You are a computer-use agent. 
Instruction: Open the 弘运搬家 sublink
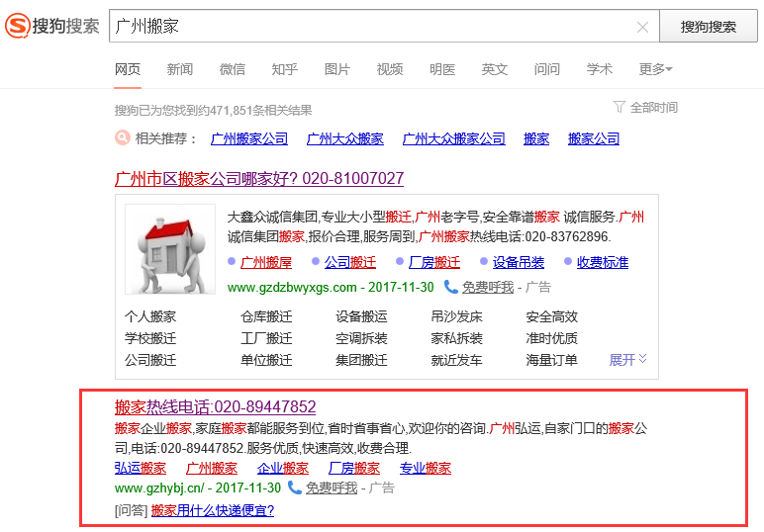pyautogui.click(x=141, y=469)
